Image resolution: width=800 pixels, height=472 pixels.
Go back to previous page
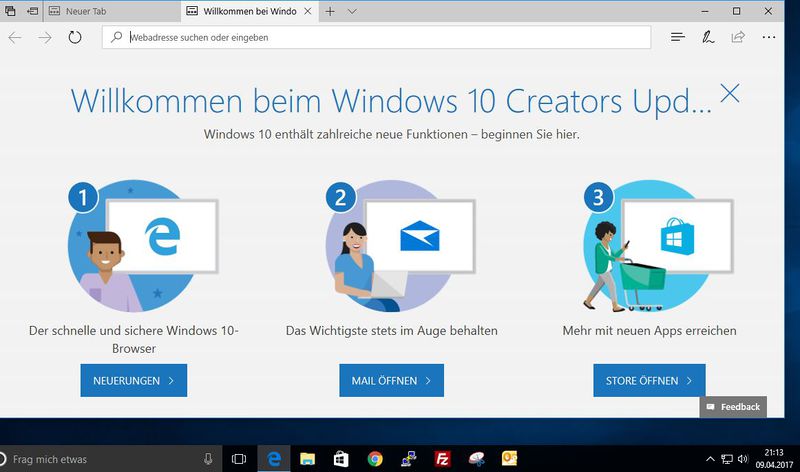coord(15,37)
